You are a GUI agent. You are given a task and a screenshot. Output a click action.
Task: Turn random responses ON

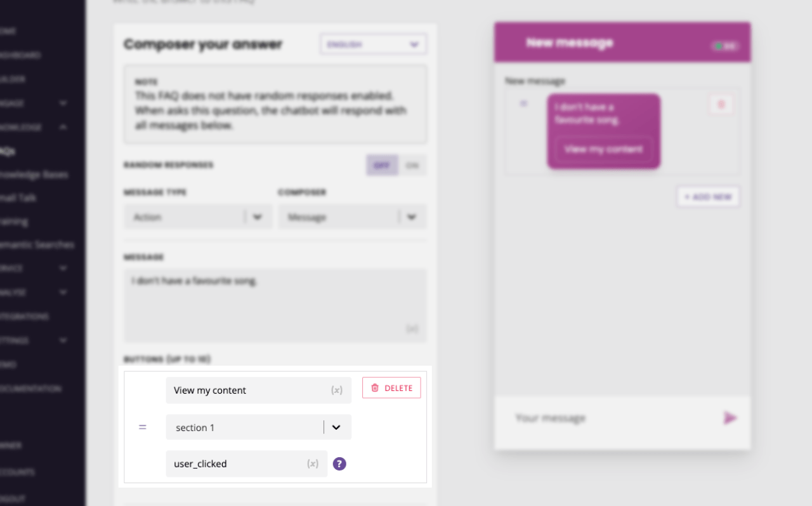point(412,165)
